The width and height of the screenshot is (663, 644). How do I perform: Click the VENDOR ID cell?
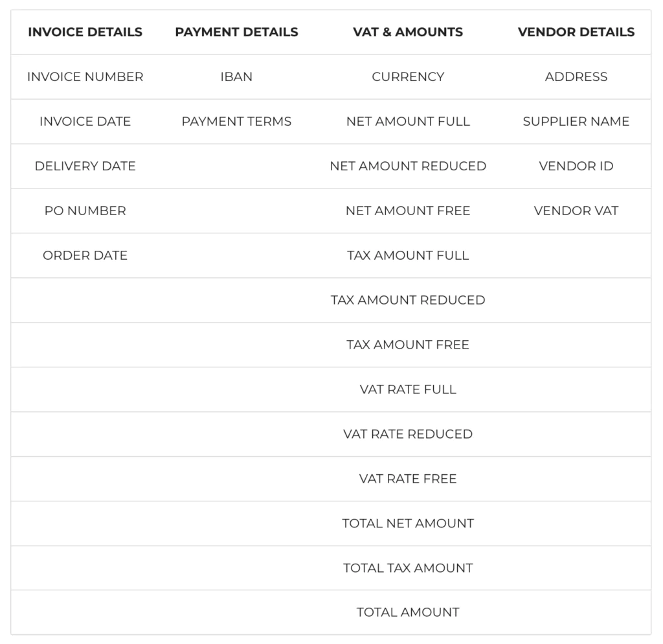(x=576, y=166)
